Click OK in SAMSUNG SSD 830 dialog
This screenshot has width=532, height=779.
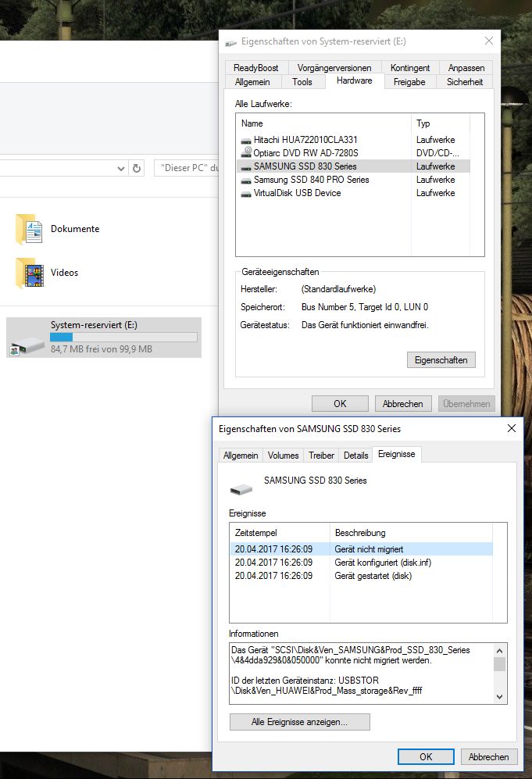[426, 756]
